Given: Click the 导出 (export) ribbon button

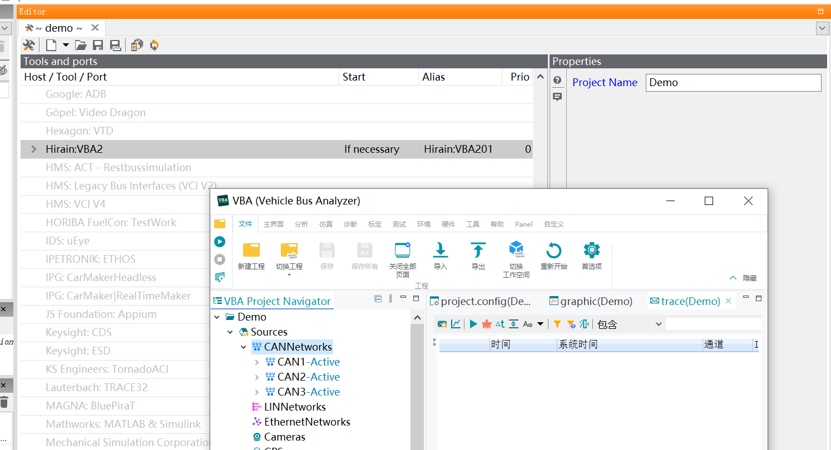Looking at the screenshot, I should click(478, 256).
